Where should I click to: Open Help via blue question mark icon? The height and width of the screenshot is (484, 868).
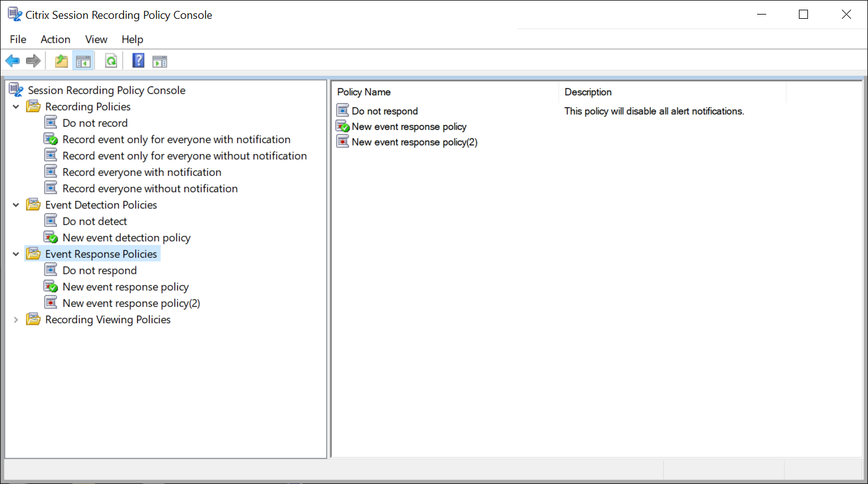point(139,61)
